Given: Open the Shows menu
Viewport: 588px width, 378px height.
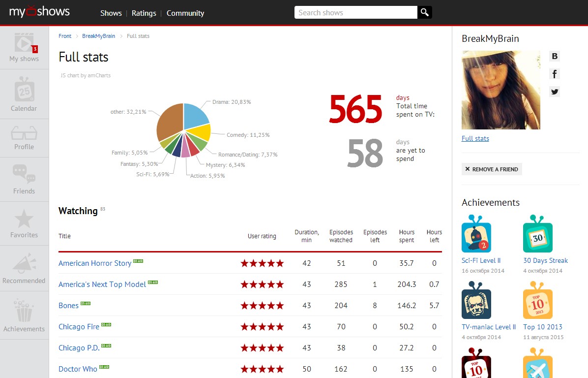Looking at the screenshot, I should pos(111,13).
